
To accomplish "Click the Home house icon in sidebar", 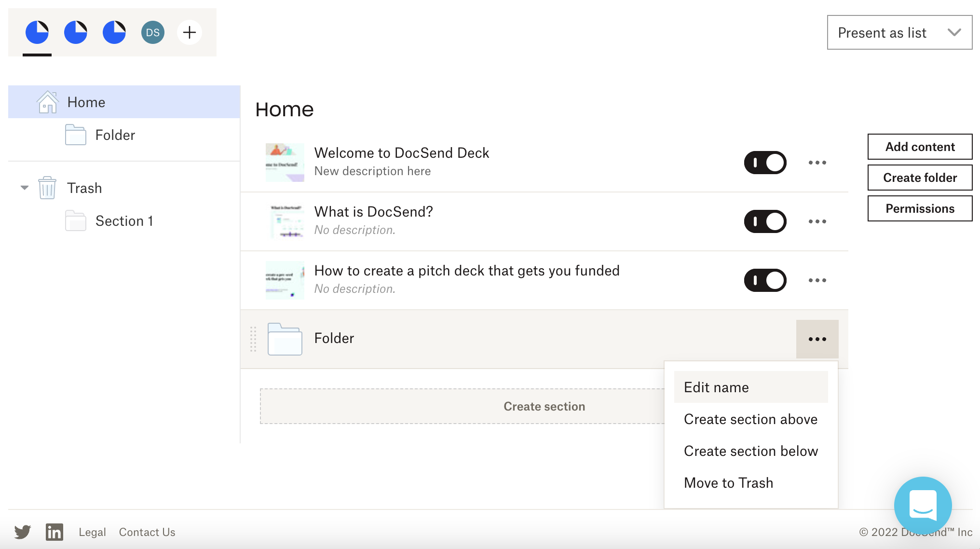I will click(47, 102).
